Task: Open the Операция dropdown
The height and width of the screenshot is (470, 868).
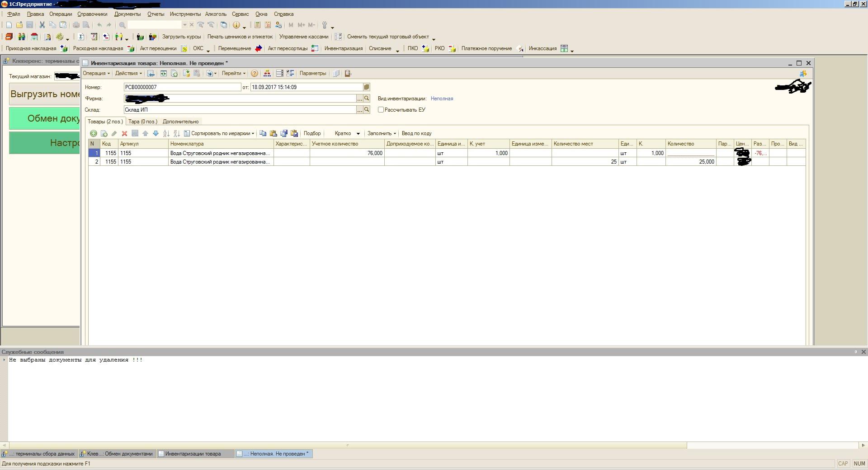Action: click(96, 73)
